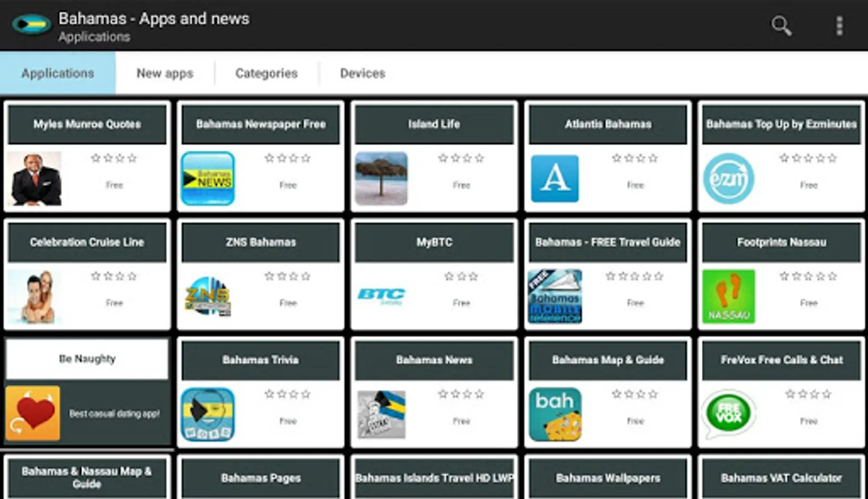Open the search magnifier icon
Image resolution: width=868 pixels, height=499 pixels.
(781, 26)
